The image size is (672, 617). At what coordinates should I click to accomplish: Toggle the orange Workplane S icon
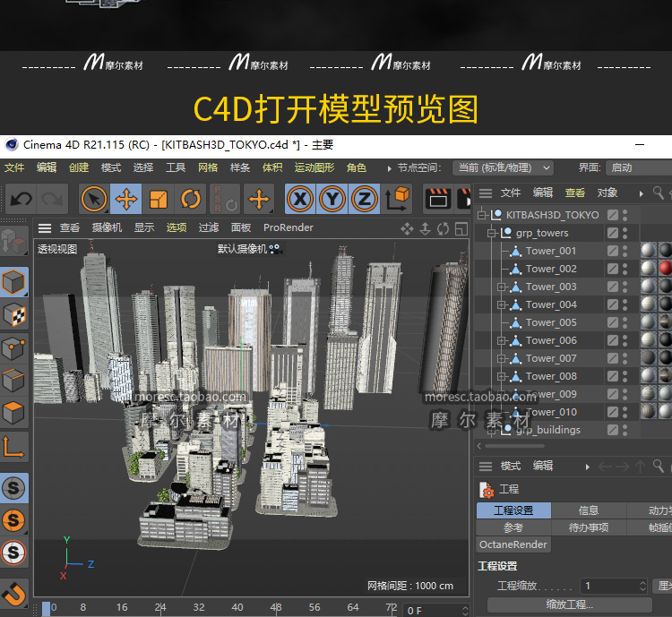(x=13, y=520)
